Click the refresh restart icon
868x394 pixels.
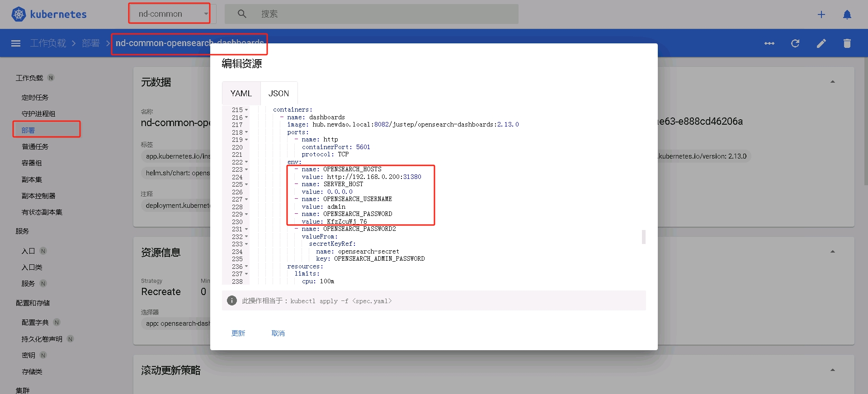(x=795, y=43)
